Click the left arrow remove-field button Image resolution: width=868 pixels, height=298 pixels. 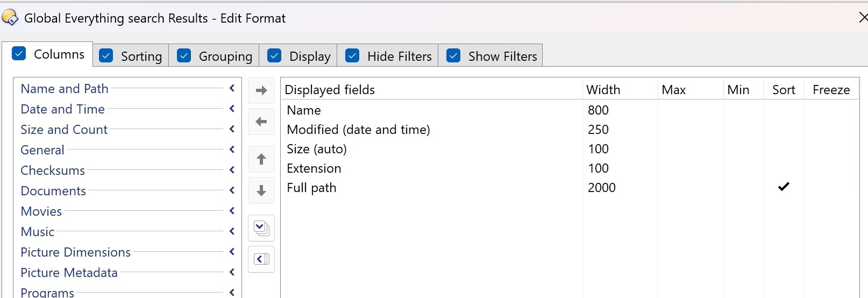tap(261, 122)
